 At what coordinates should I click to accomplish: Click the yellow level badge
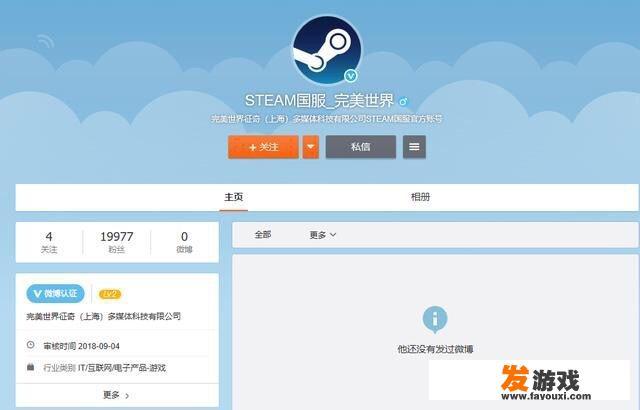110,294
